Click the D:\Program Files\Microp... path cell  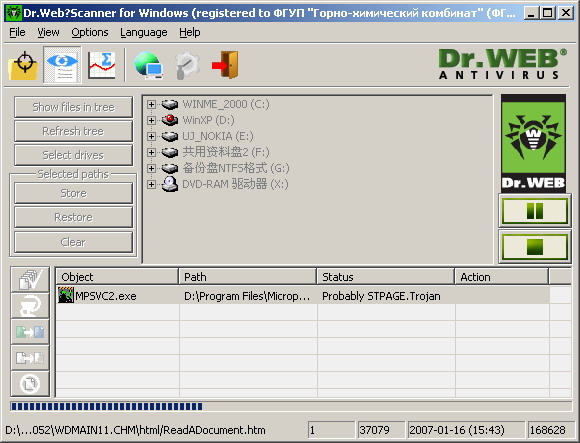pyautogui.click(x=247, y=296)
